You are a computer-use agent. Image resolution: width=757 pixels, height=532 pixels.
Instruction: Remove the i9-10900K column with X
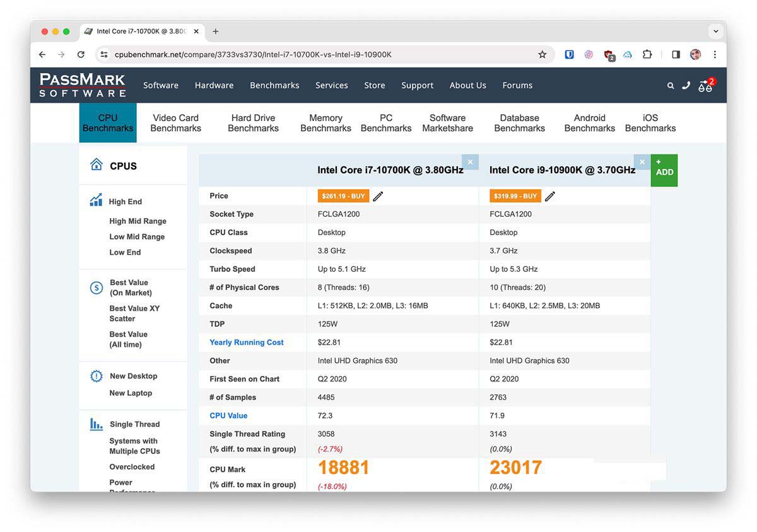tap(642, 162)
